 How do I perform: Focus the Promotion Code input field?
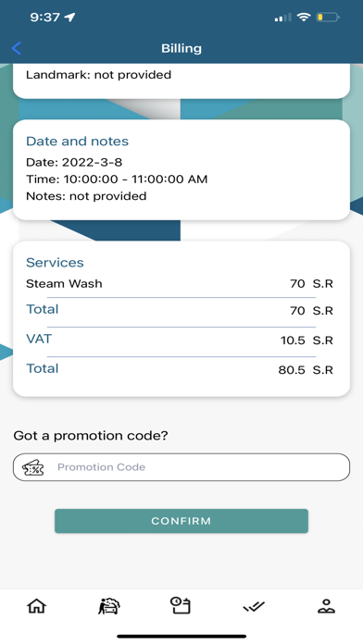point(181,467)
